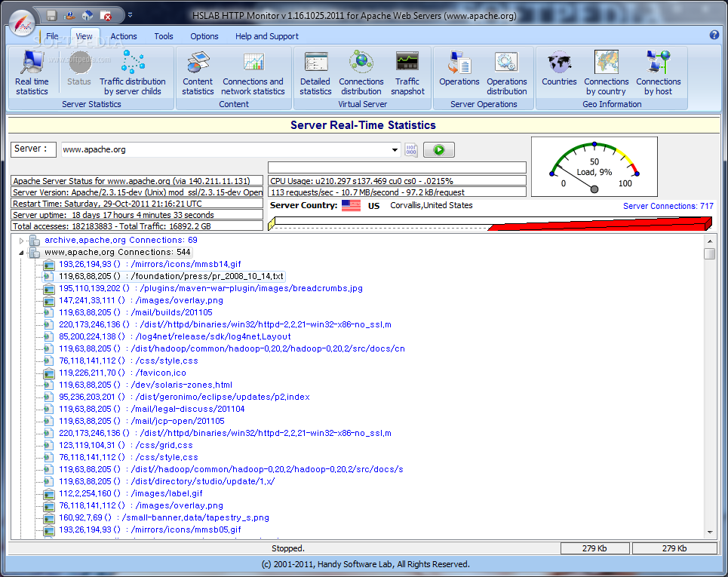Click scrollbar down arrow in connection list

click(x=709, y=532)
